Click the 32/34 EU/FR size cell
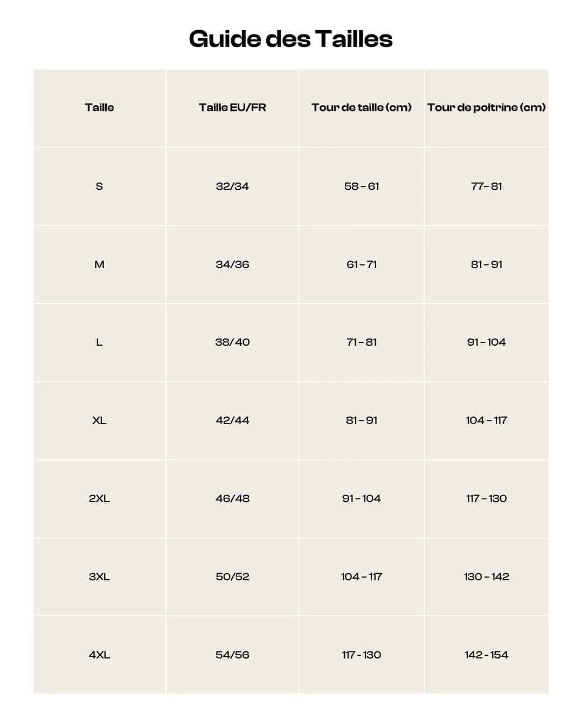This screenshot has width=582, height=728. coord(232,186)
